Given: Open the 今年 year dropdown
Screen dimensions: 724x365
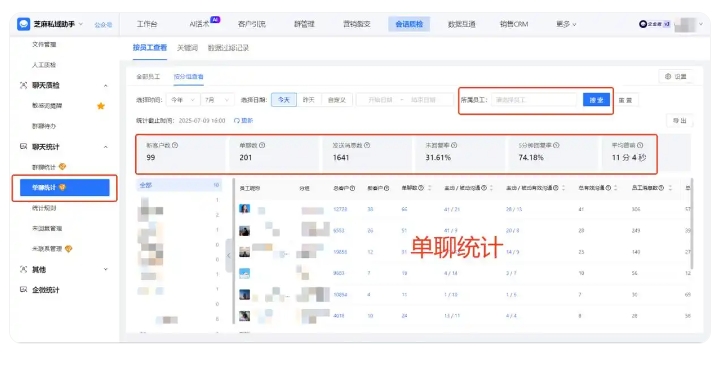Looking at the screenshot, I should [182, 100].
